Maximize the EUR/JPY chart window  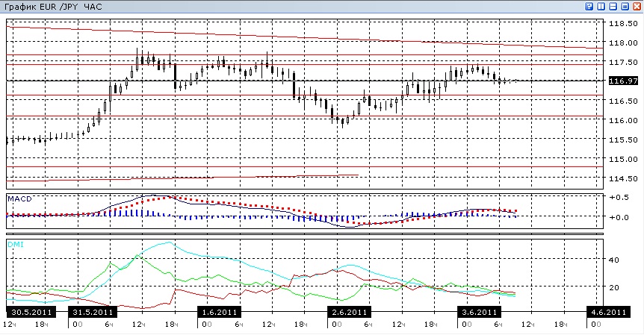tap(625, 6)
